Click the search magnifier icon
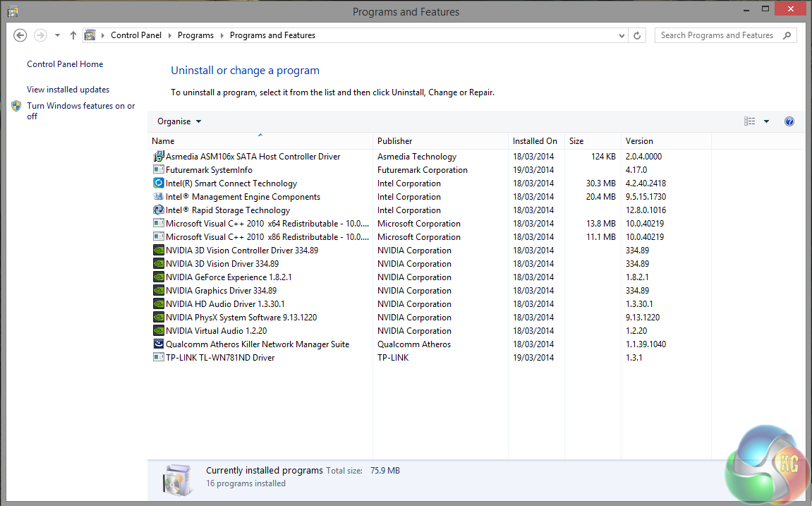 tap(787, 35)
